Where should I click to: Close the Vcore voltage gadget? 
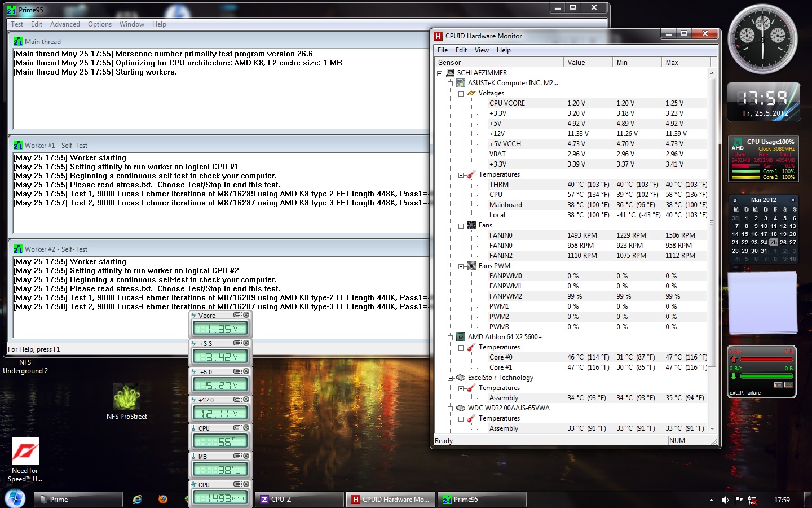[x=246, y=315]
